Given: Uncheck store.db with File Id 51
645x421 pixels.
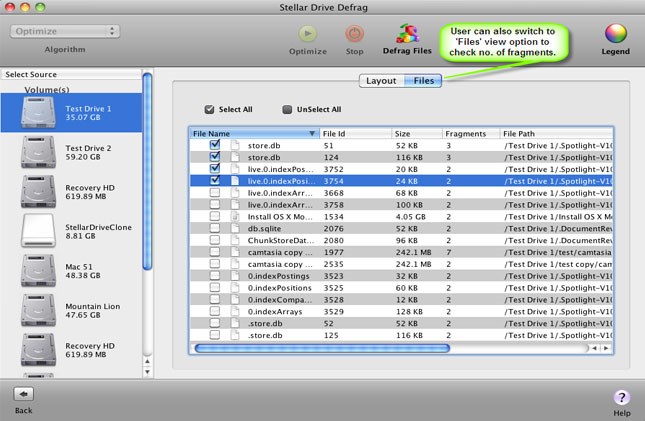Looking at the screenshot, I should [215, 145].
